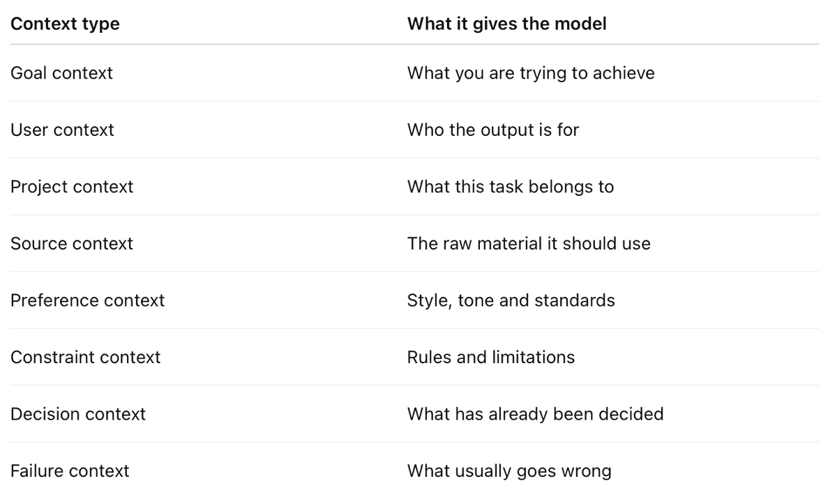Click the "Constraint context" row label
Screen dimensions: 837x504
click(85, 357)
